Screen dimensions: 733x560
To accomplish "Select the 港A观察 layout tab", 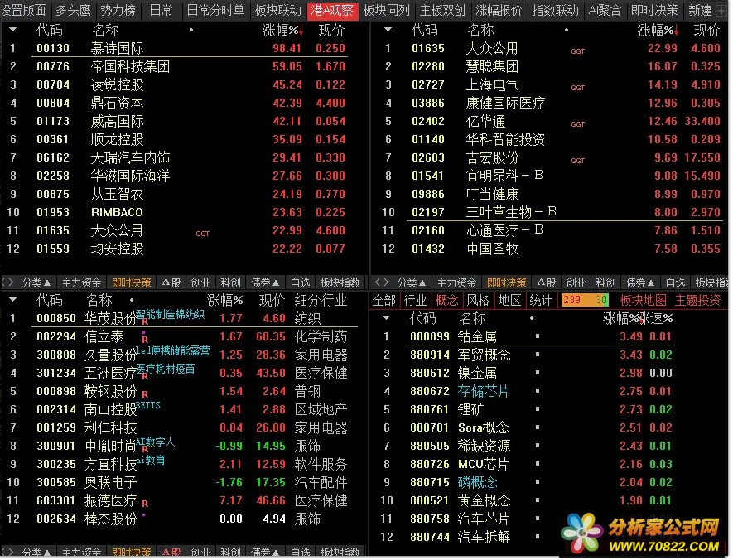I will point(332,10).
